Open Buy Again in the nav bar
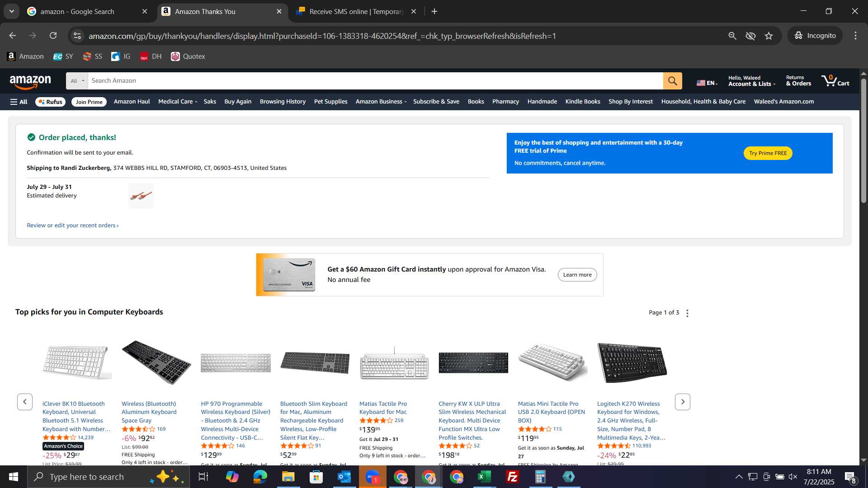This screenshot has height=488, width=868. [238, 102]
